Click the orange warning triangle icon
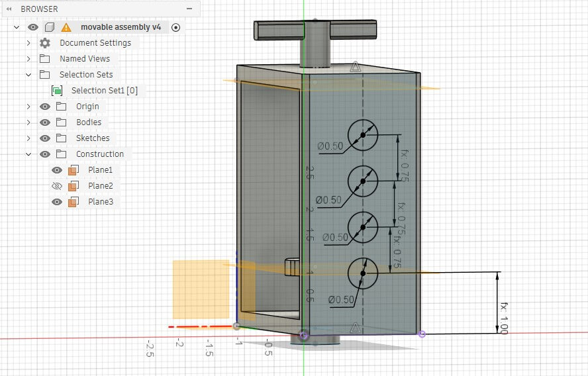The image size is (588, 376). (66, 27)
